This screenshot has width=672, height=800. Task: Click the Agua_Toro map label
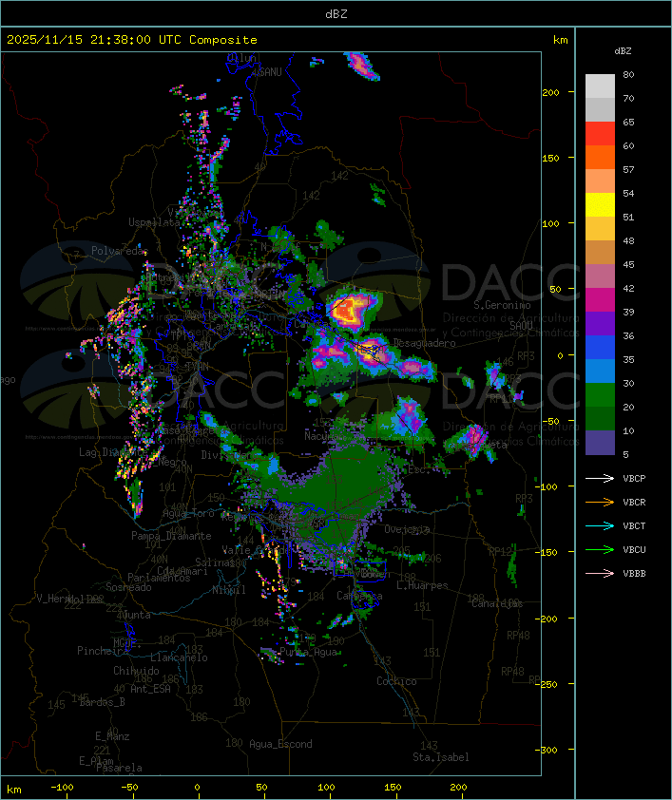188,513
